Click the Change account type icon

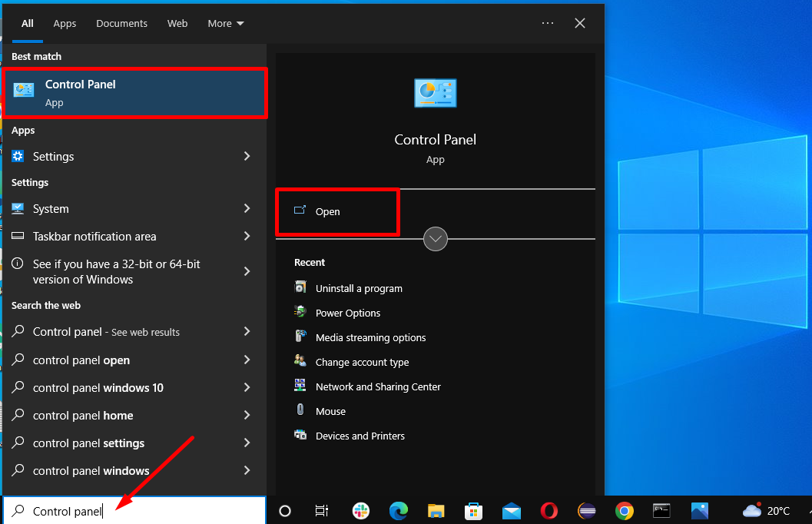[x=300, y=361]
